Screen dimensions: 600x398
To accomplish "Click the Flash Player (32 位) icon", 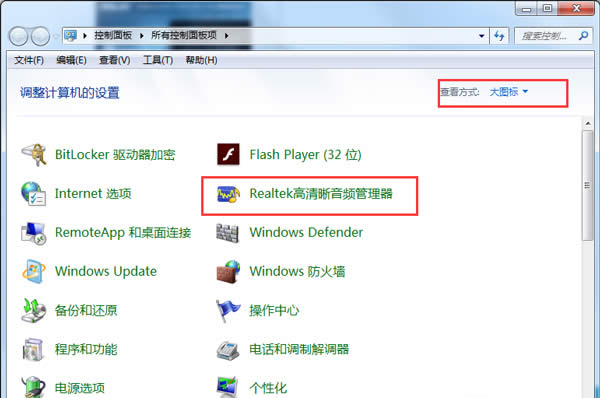I will (228, 154).
